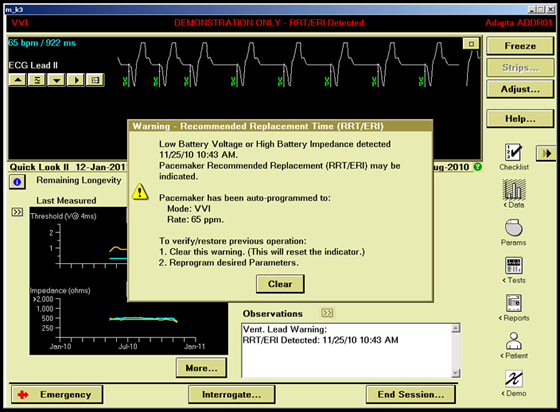Click the 'Observations' heading
Screen dimensions: 560x412
tap(272, 313)
